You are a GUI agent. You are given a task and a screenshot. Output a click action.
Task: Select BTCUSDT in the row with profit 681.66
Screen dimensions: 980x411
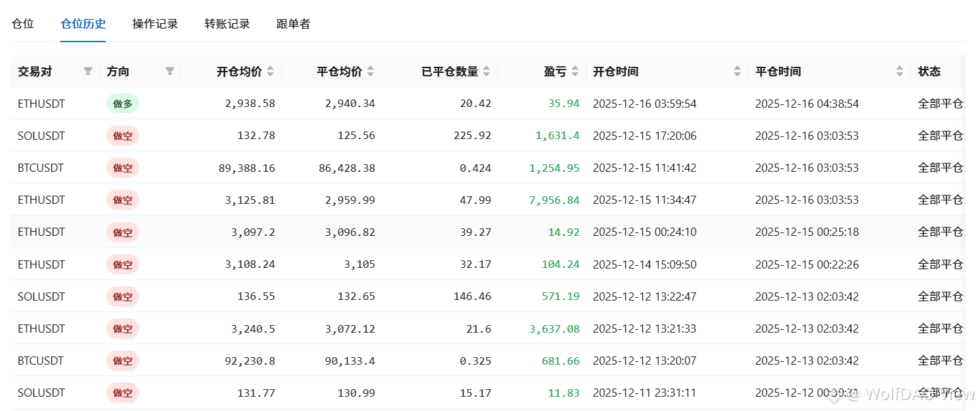pyautogui.click(x=41, y=361)
